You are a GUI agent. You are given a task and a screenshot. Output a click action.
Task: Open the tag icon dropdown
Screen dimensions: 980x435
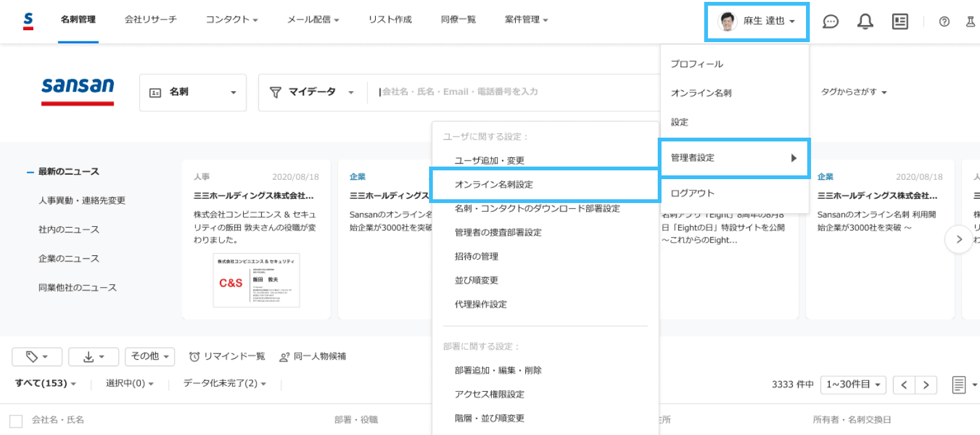(37, 357)
